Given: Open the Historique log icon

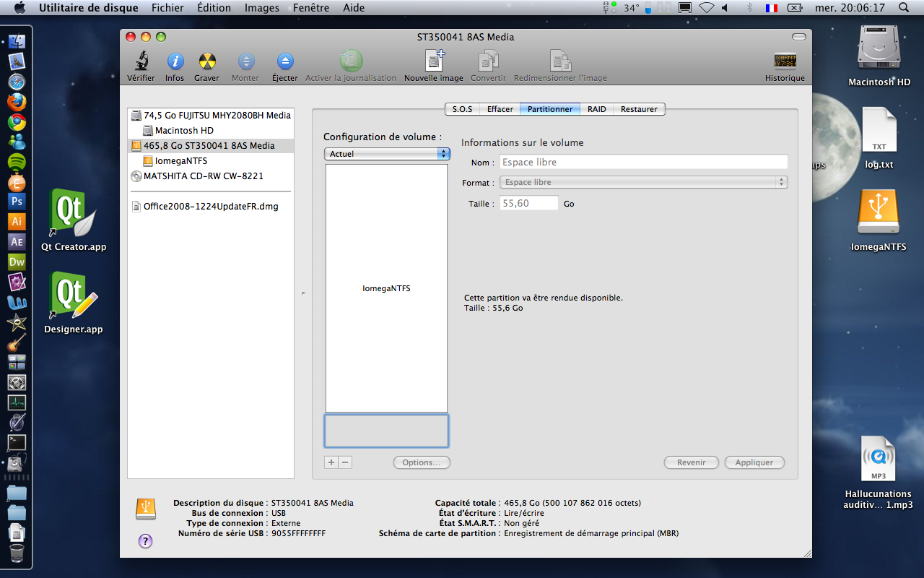Looking at the screenshot, I should click(785, 61).
